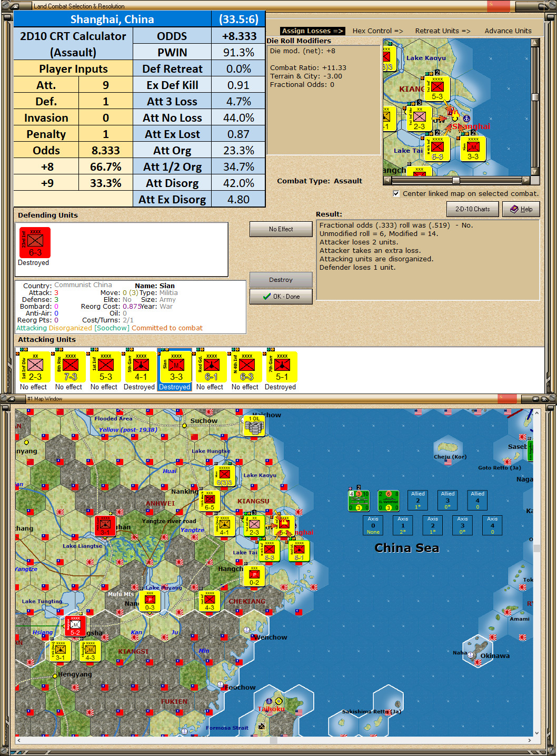The image size is (557, 756).
Task: Click the Axis 4 sea box
Action: (492, 525)
